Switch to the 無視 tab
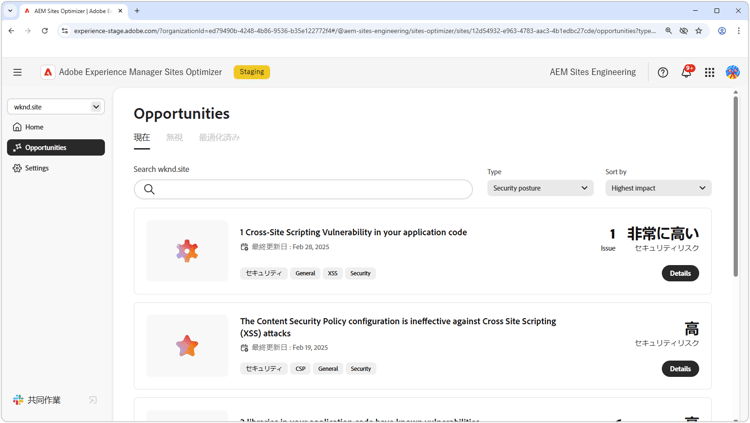The height and width of the screenshot is (423, 750). click(x=174, y=137)
